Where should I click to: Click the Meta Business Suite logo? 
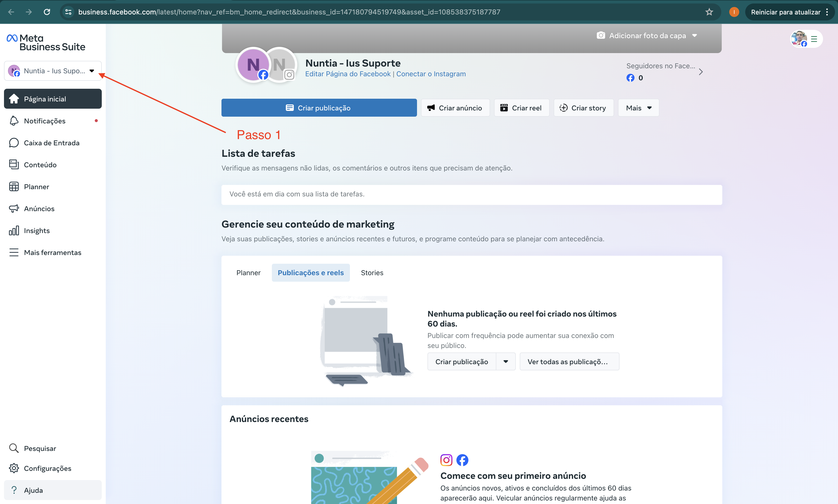[46, 42]
